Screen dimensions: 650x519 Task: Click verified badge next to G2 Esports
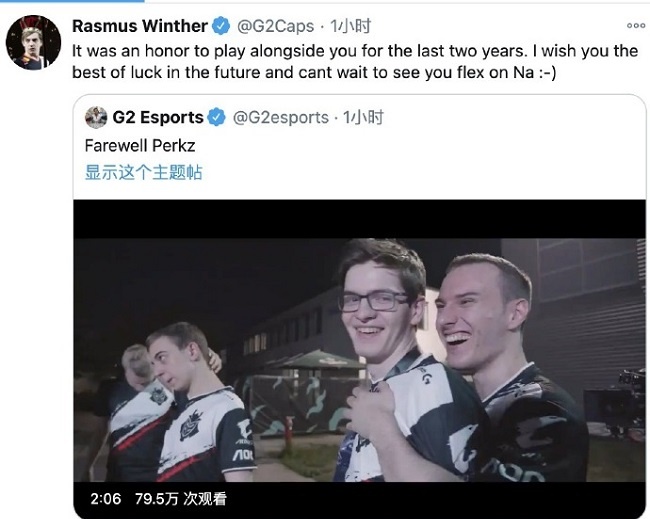click(x=216, y=117)
